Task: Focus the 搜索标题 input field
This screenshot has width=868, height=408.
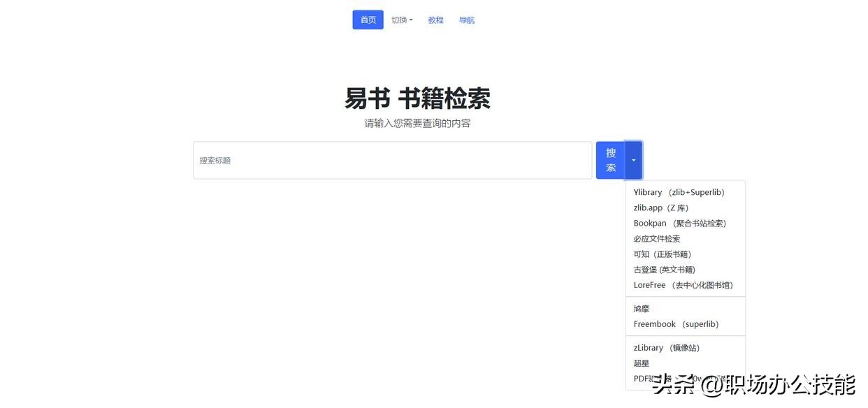Action: (392, 161)
